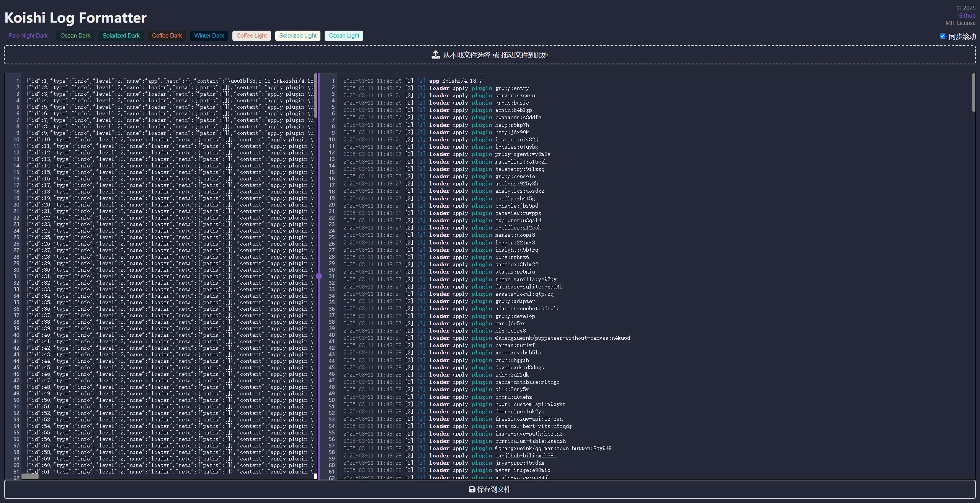Click the 'beta-dxl-bert-vits:n5fqdg' log entry

pos(457,426)
